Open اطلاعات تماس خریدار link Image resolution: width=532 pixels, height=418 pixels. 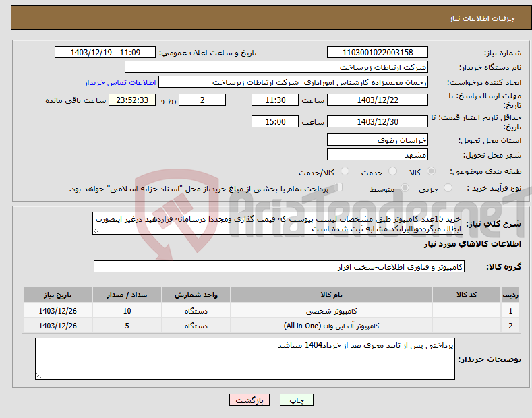pyautogui.click(x=120, y=82)
